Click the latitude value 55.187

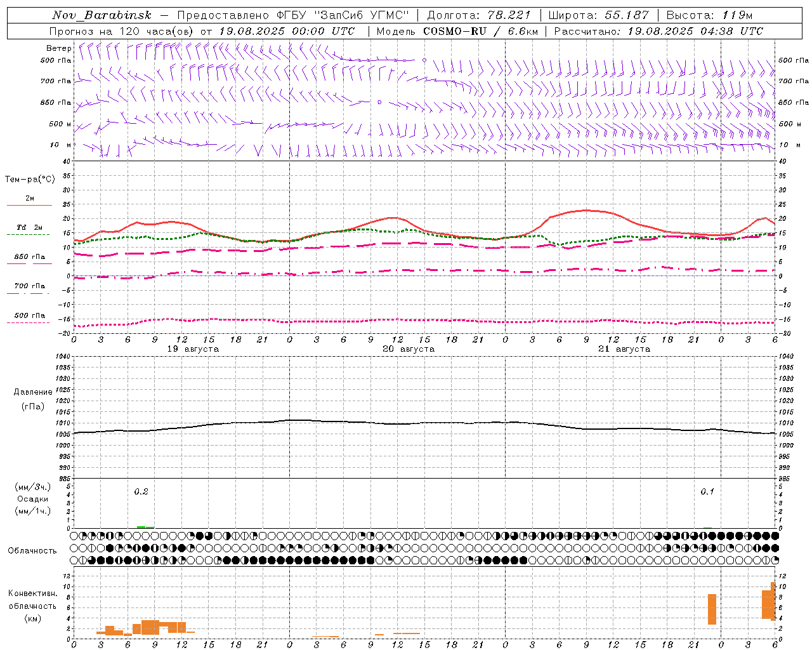coord(627,15)
